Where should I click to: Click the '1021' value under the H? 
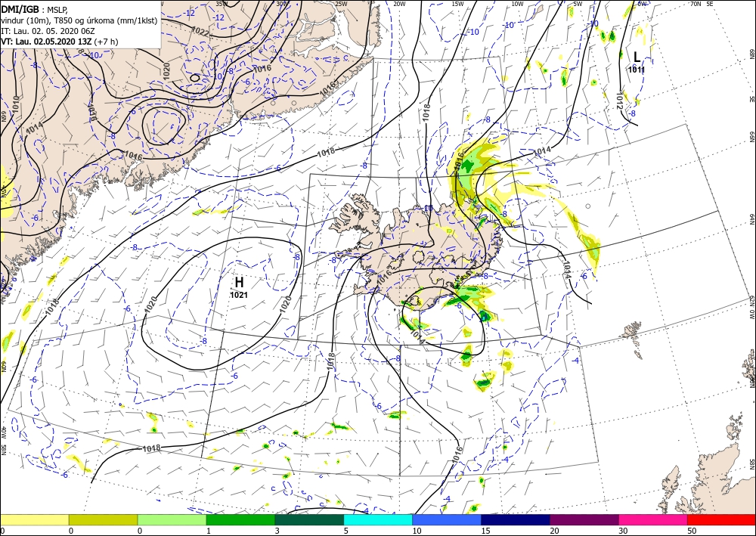coord(239,295)
